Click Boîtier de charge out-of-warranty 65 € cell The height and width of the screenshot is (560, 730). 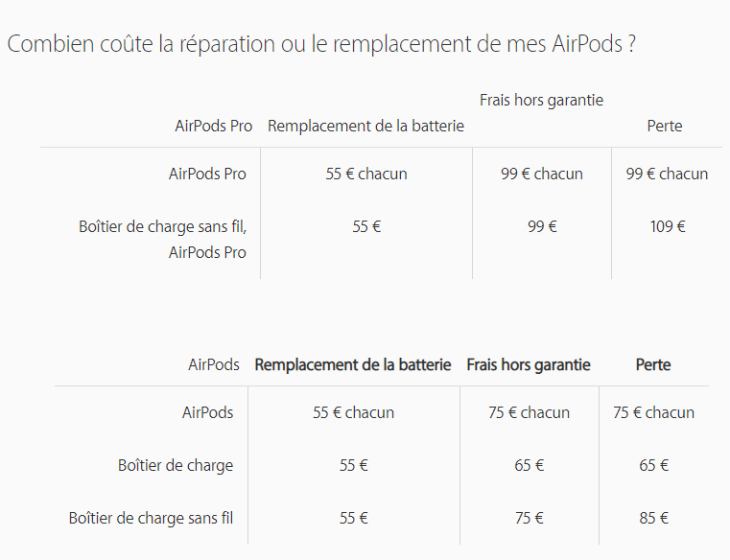point(529,465)
